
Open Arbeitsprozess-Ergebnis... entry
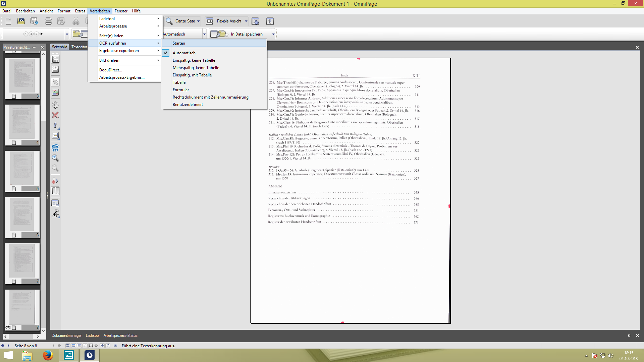125,77
